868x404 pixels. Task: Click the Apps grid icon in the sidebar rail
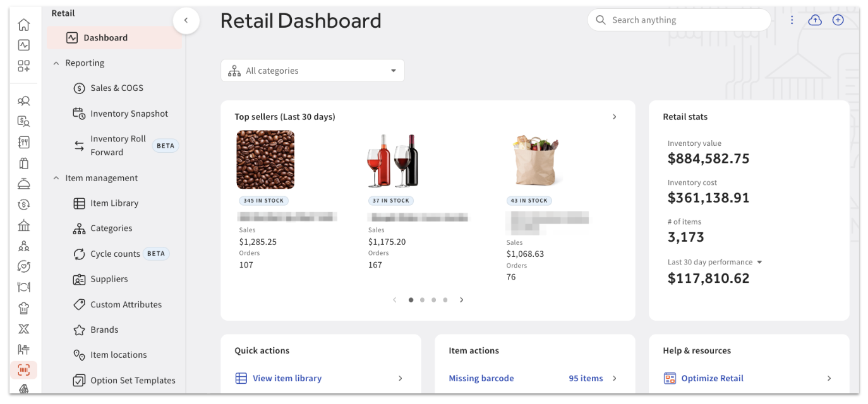click(x=24, y=65)
